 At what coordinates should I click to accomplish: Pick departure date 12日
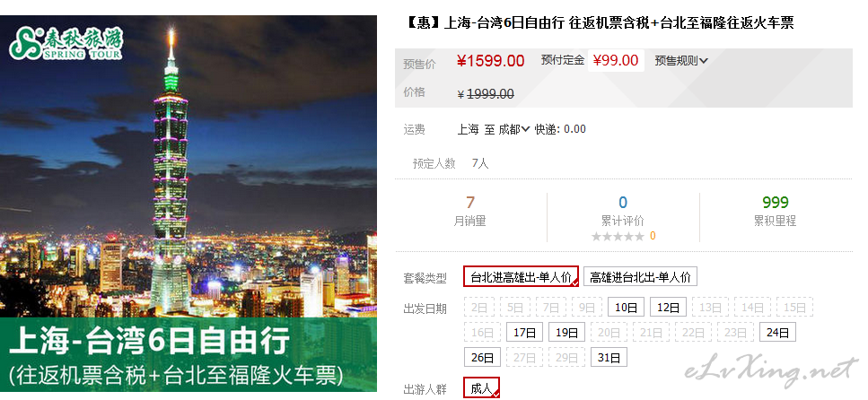[668, 307]
